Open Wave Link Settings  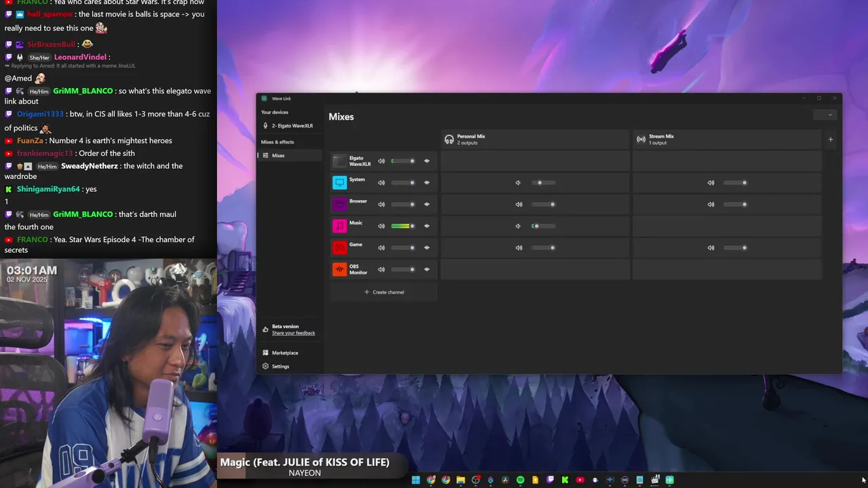coord(290,366)
